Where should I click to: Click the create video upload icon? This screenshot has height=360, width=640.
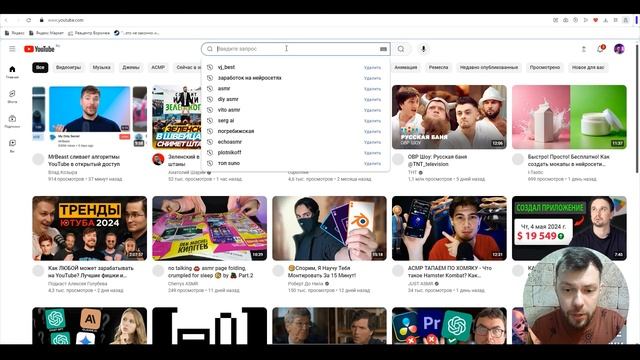[584, 49]
